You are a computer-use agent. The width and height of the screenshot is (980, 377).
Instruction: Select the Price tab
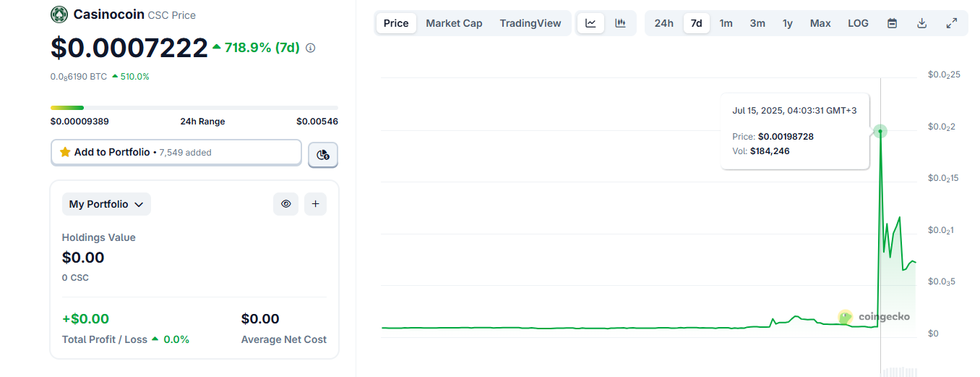396,23
